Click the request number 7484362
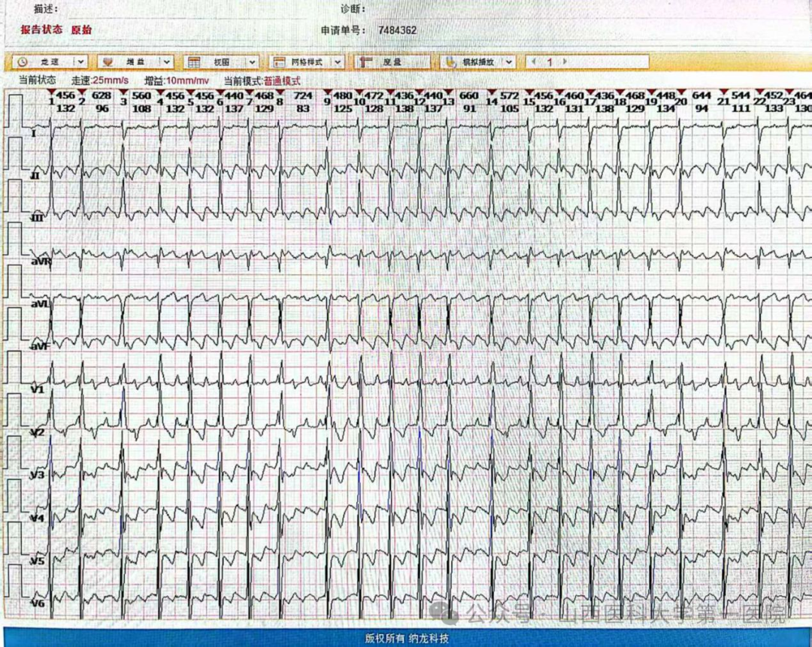The width and height of the screenshot is (812, 647). coord(397,30)
